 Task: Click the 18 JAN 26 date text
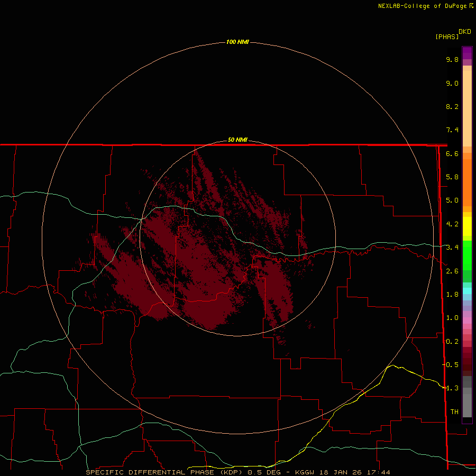[x=342, y=472]
